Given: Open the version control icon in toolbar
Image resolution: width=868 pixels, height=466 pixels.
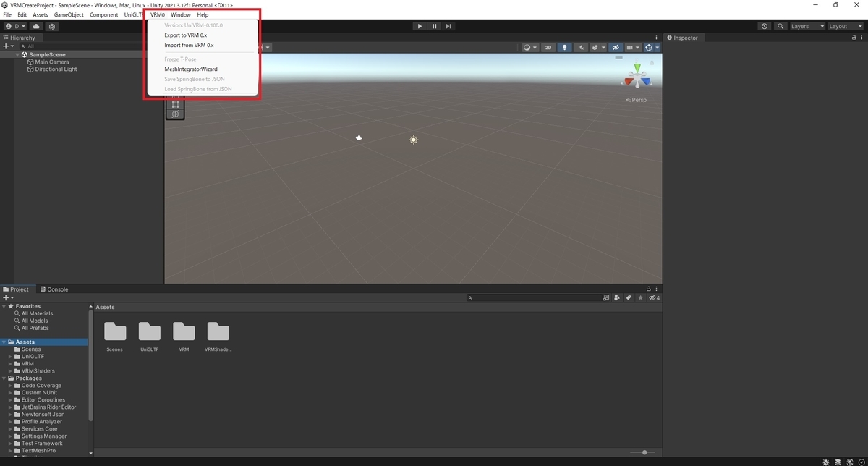Looking at the screenshot, I should click(x=53, y=26).
